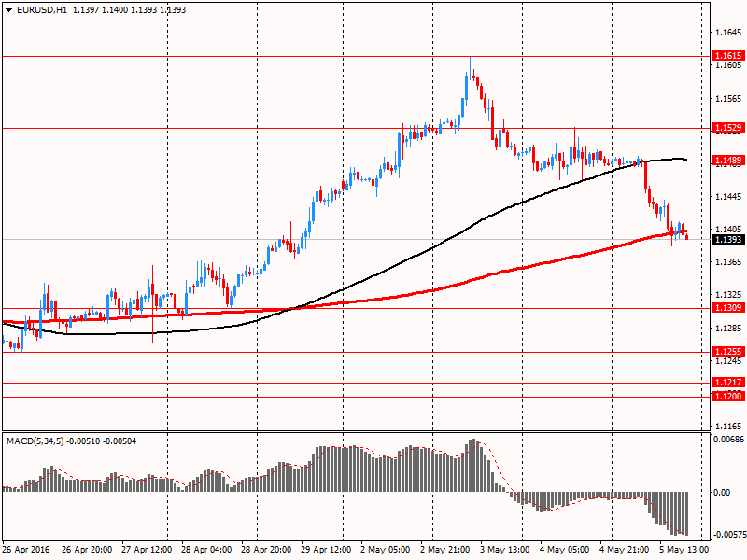Select the 1.1285 price scale value
Image resolution: width=747 pixels, height=560 pixels.
pyautogui.click(x=728, y=329)
